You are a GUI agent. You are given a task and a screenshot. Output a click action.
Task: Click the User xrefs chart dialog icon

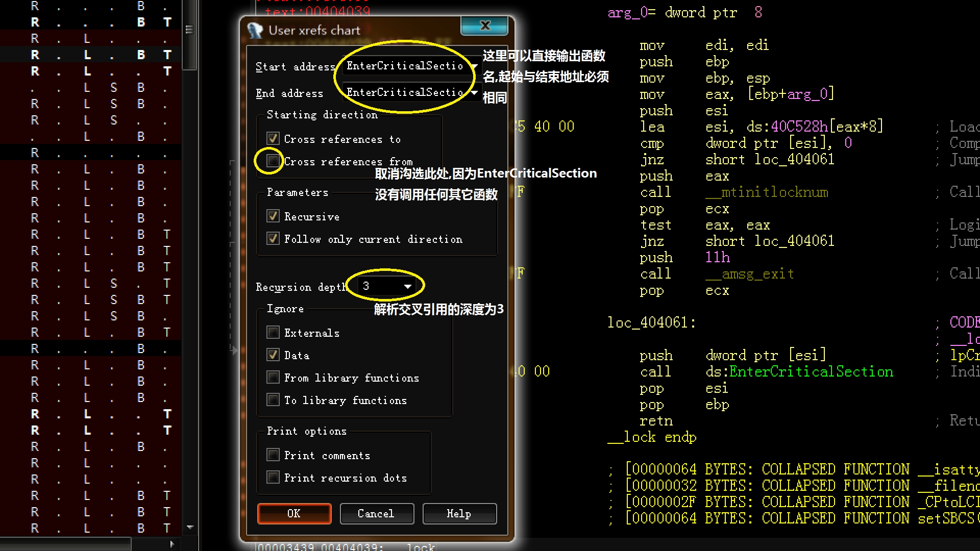click(255, 31)
